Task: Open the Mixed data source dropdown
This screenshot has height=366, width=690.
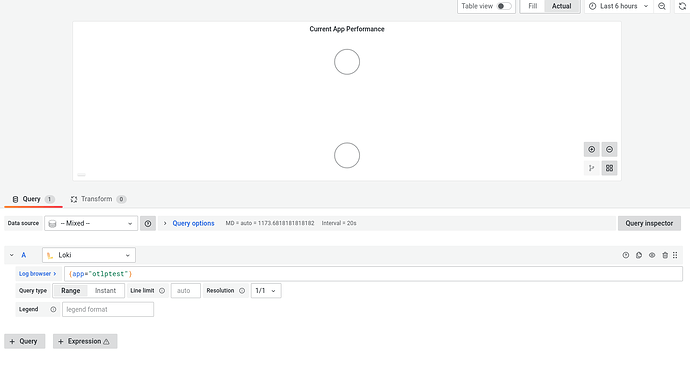Action: 91,223
